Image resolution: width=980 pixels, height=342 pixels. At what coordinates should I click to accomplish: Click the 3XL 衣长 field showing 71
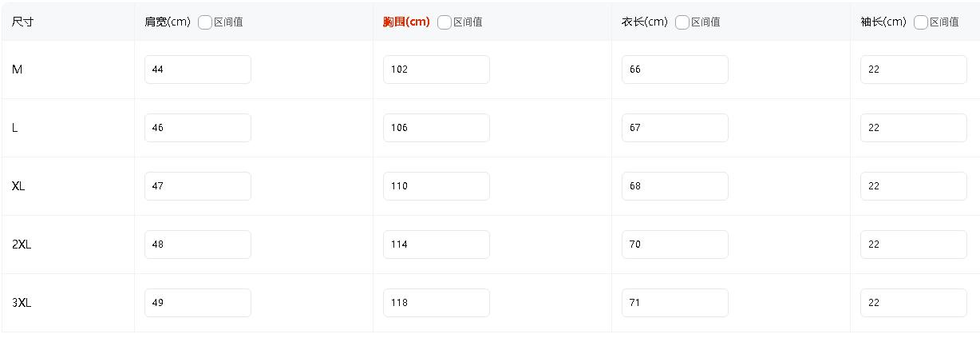(x=674, y=303)
